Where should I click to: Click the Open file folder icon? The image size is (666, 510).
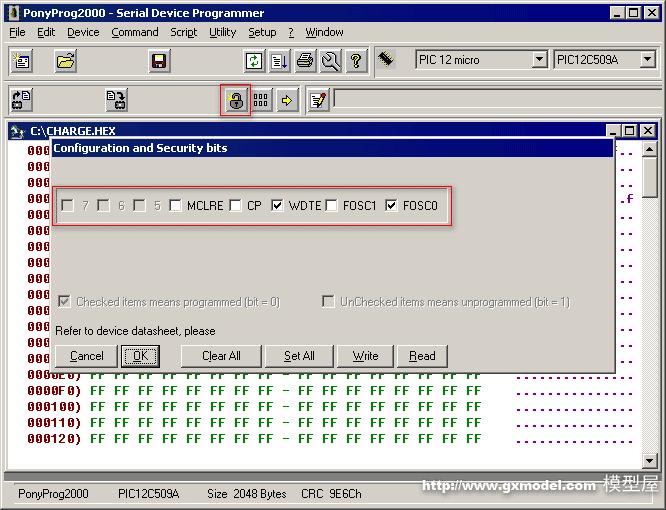tap(66, 61)
